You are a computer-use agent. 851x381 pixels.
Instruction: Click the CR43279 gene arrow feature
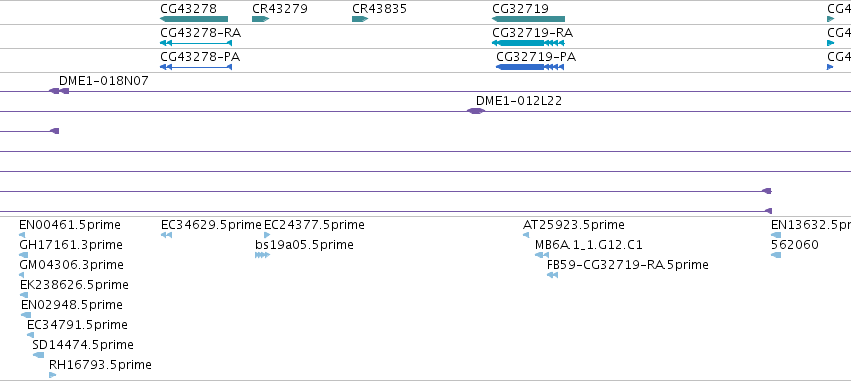(261, 19)
